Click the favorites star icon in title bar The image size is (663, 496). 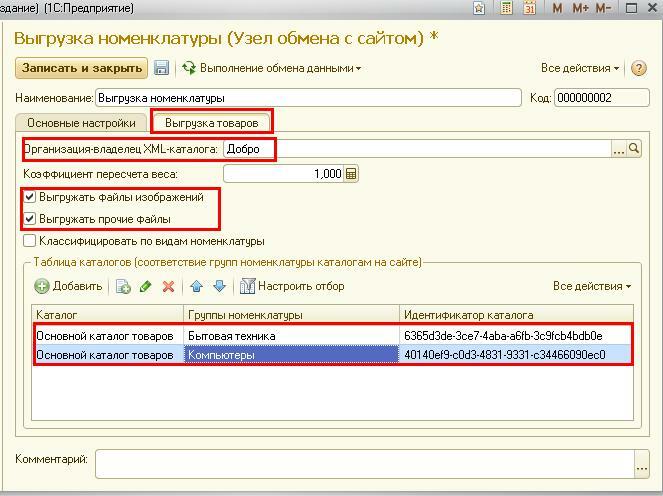pyautogui.click(x=479, y=8)
